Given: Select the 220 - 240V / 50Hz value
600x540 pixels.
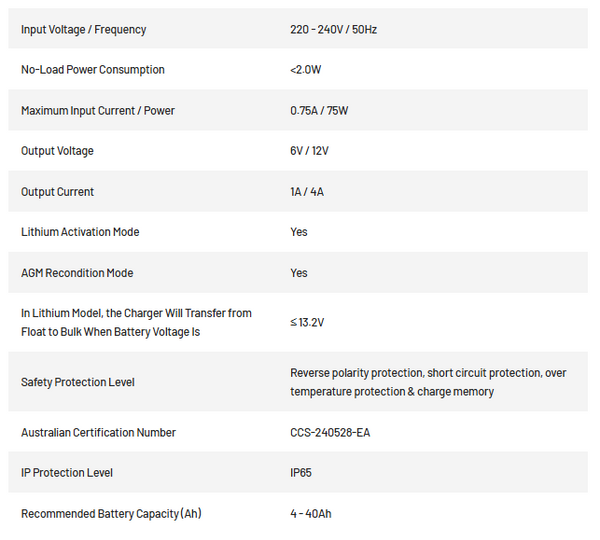Looking at the screenshot, I should (x=333, y=29).
